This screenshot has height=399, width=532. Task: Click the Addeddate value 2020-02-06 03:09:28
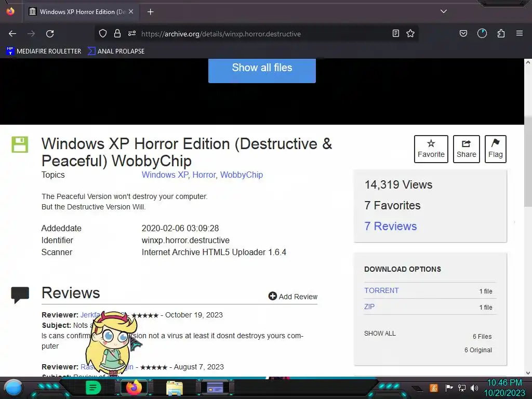point(180,228)
